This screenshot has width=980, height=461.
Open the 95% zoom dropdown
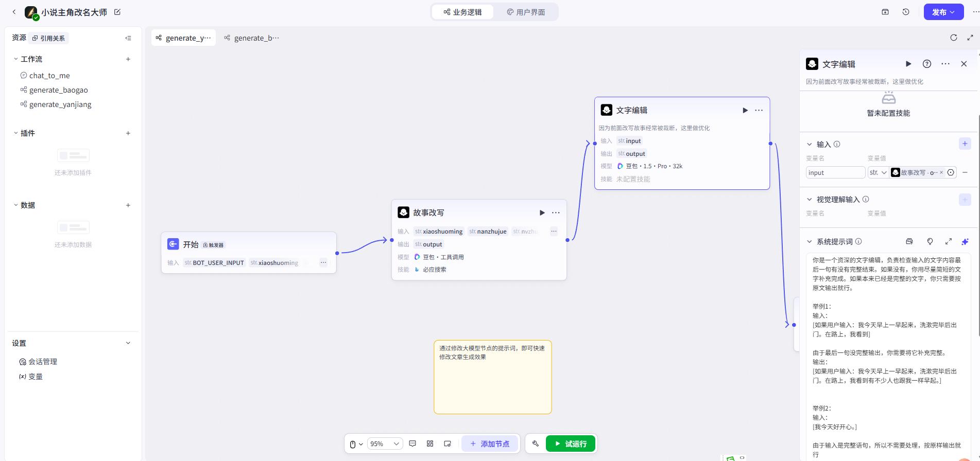pyautogui.click(x=385, y=444)
